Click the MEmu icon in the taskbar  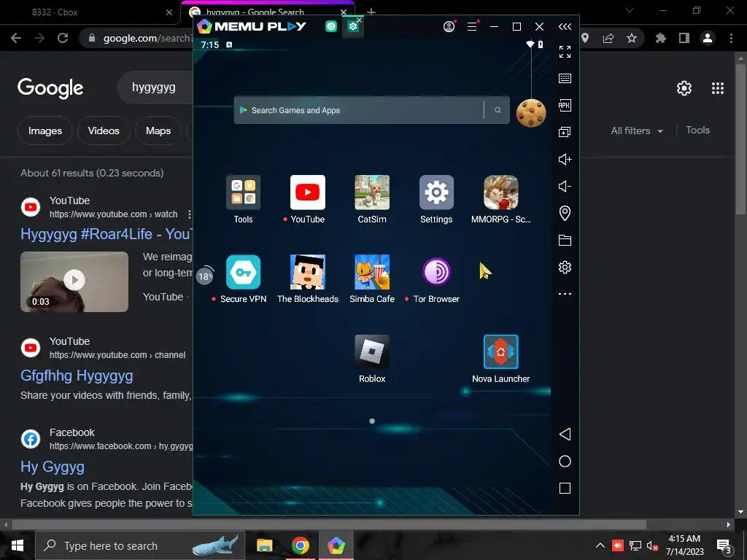pos(336,545)
